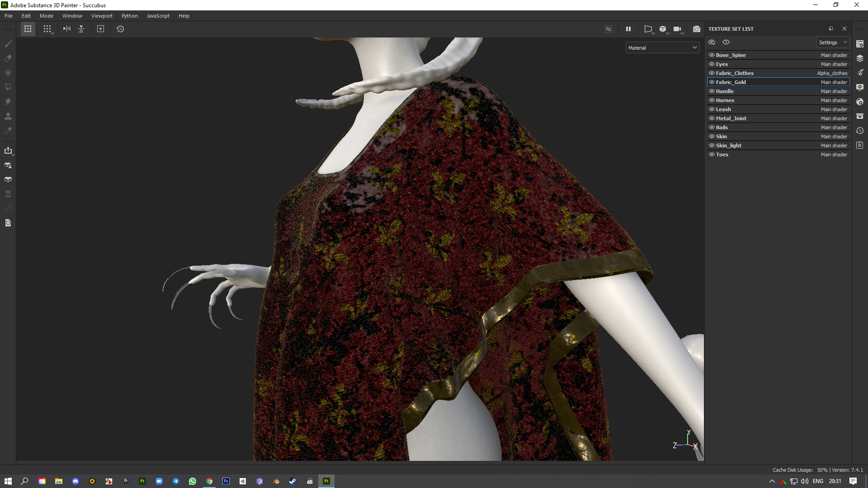Open the Texture Set Settings dropdown
Screen dimensions: 868x488
(x=833, y=42)
